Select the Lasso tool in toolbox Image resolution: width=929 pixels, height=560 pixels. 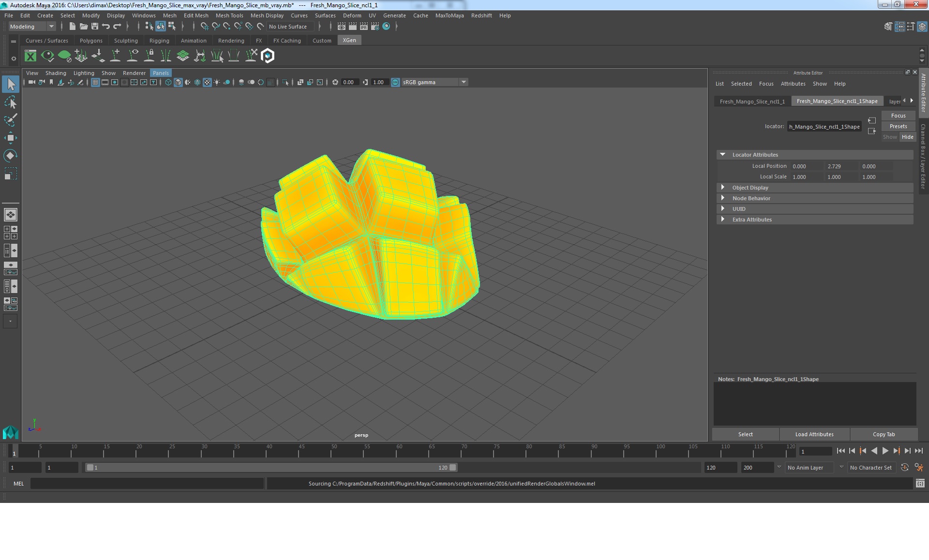tap(10, 103)
